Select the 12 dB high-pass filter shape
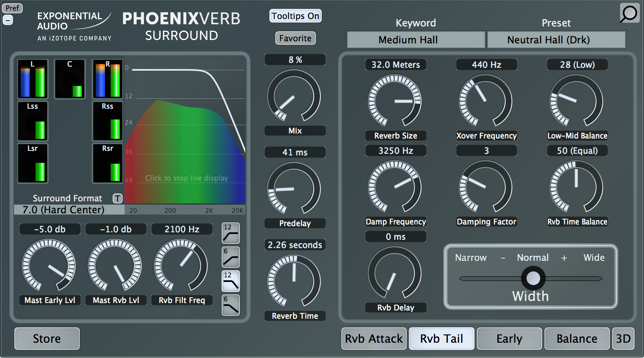This screenshot has width=644, height=358. tap(231, 233)
